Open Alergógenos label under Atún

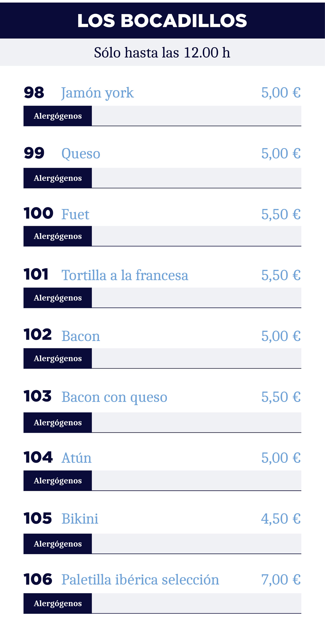(57, 481)
